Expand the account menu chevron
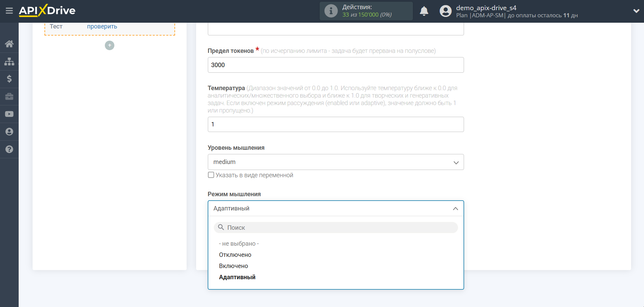Screen dimensions: 644x307 (x=636, y=11)
